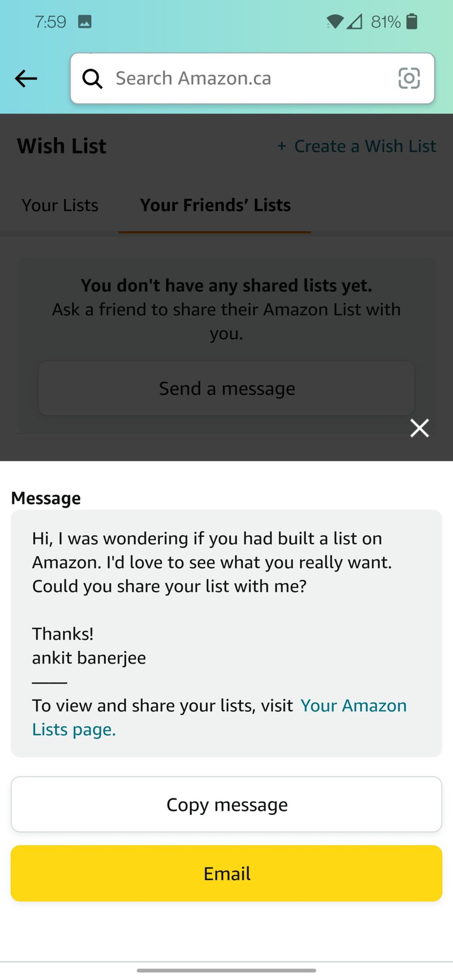Open Create a Wish List link

click(x=357, y=146)
